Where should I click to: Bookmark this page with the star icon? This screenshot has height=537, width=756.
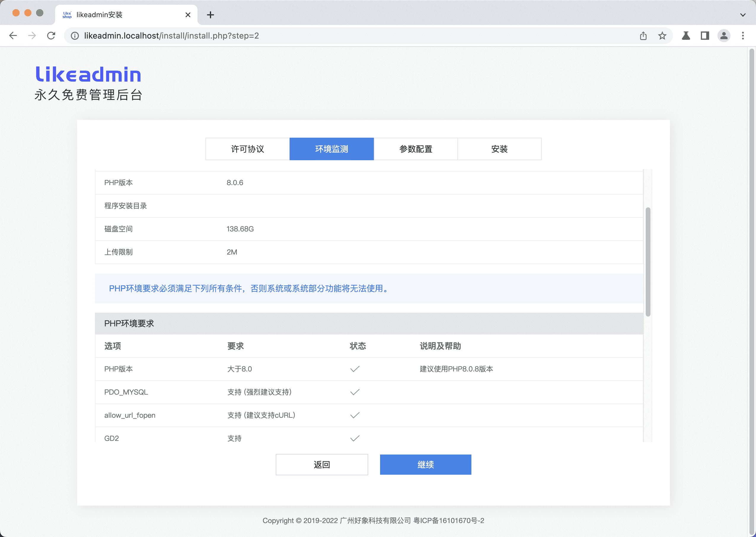[662, 36]
